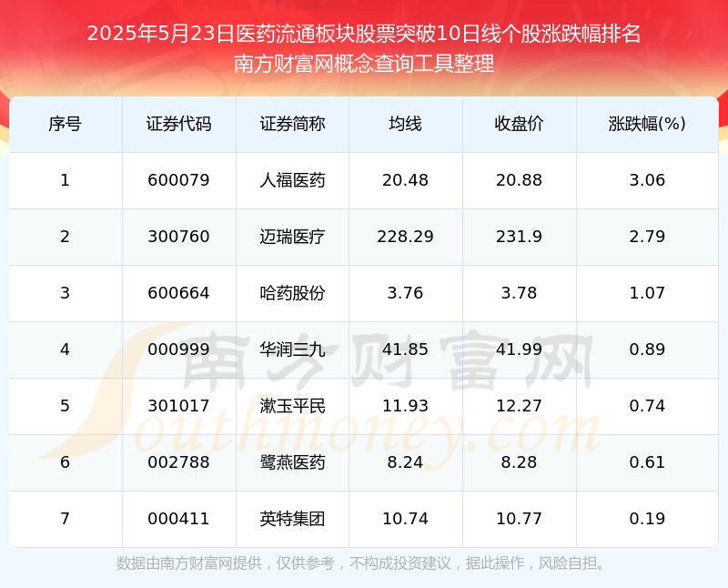This screenshot has width=728, height=588.
Task: Select stock code 301017
Action: [x=178, y=406]
